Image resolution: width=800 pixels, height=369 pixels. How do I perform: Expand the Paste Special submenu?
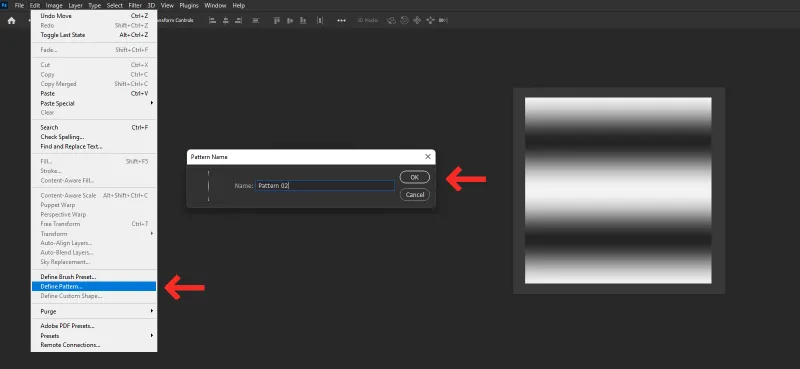click(x=94, y=103)
